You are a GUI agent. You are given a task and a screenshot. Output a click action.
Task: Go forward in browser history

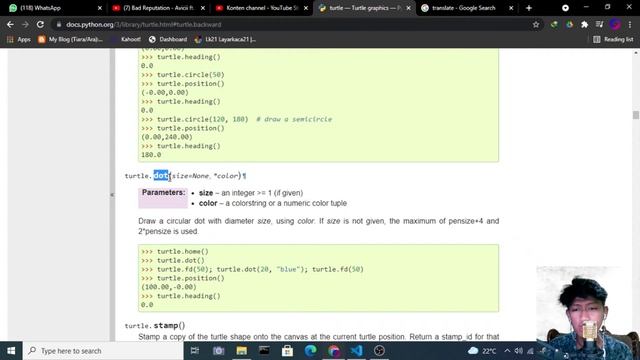(25, 24)
